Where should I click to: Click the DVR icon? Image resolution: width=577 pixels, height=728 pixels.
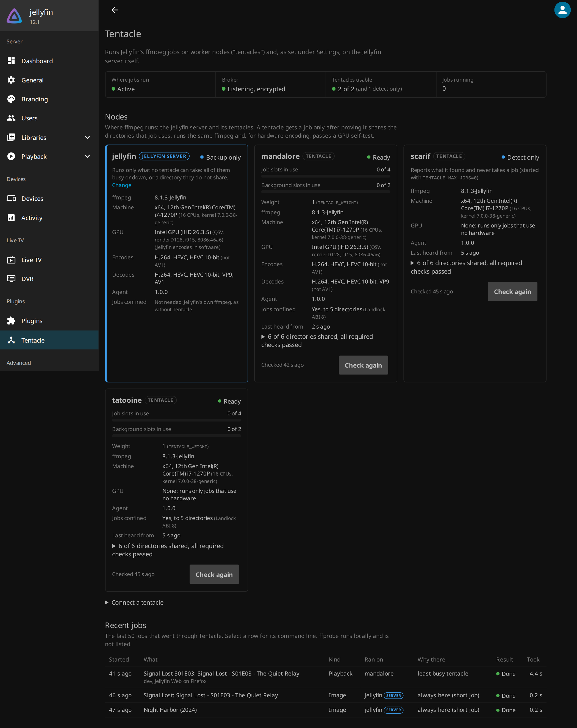pyautogui.click(x=11, y=279)
